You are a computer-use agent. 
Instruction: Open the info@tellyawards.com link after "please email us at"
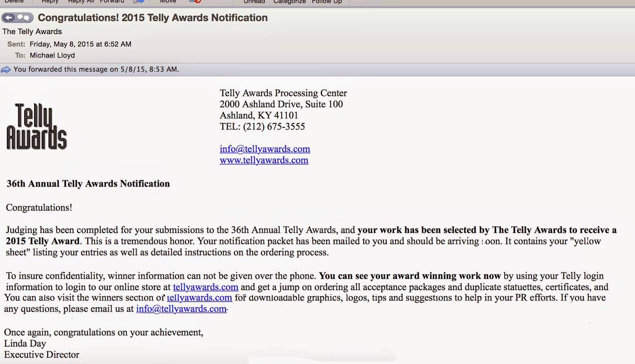[x=181, y=309]
